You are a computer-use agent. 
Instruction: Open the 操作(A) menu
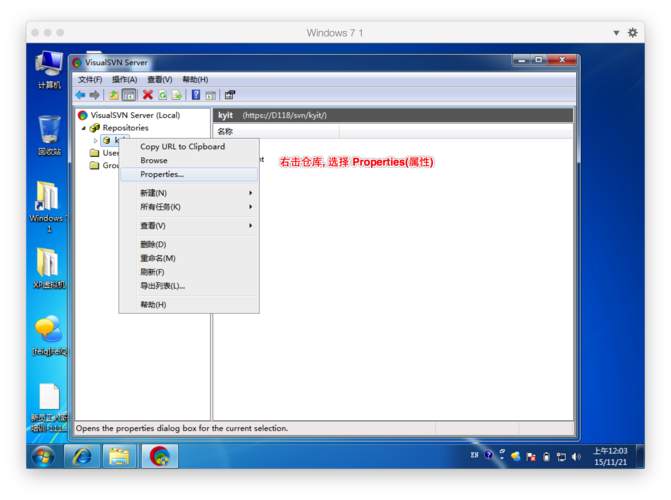pyautogui.click(x=124, y=80)
